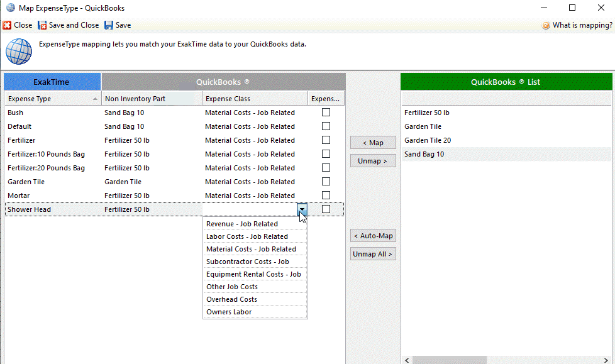Image resolution: width=615 pixels, height=364 pixels.
Task: Click the Unmap All > button
Action: pyautogui.click(x=373, y=254)
